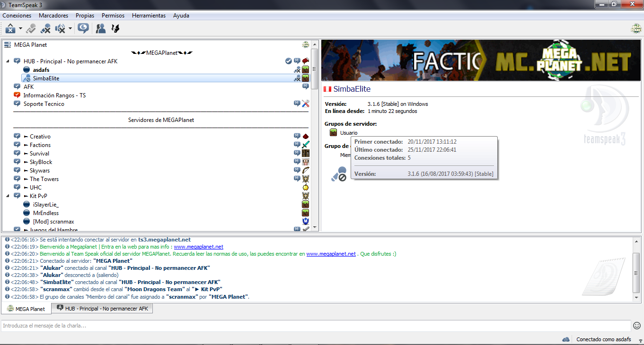
Task: Click the moderator badge icon on the scranmax row
Action: point(306,222)
